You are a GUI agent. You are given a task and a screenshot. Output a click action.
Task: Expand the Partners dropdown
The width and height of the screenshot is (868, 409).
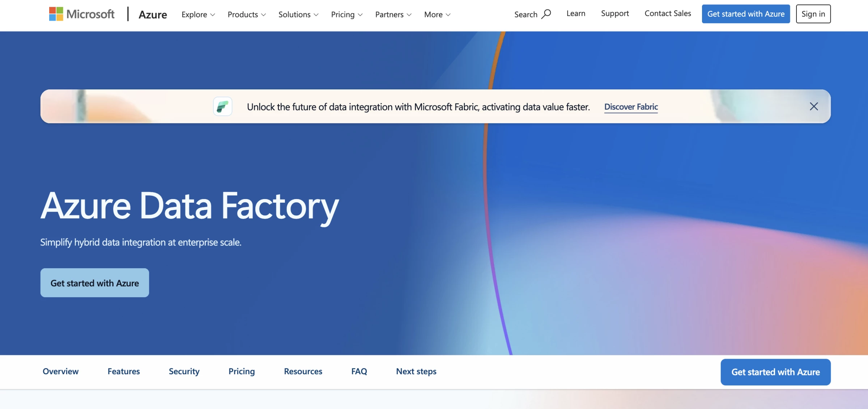393,14
